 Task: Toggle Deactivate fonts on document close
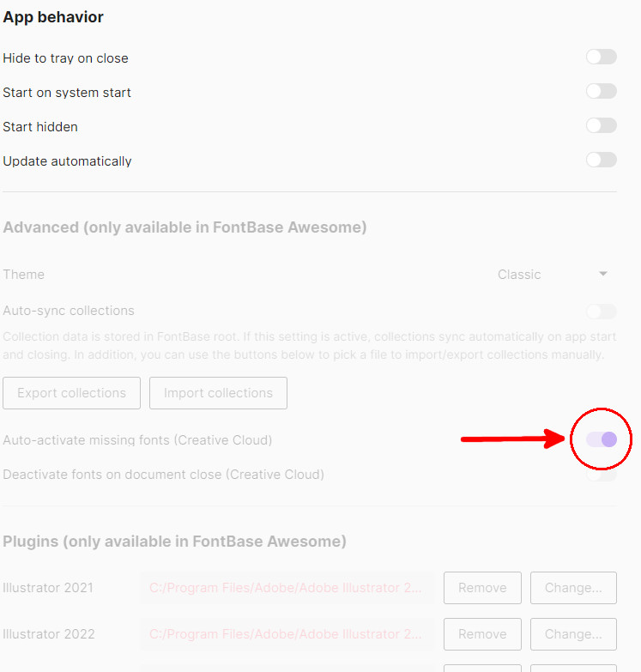601,475
